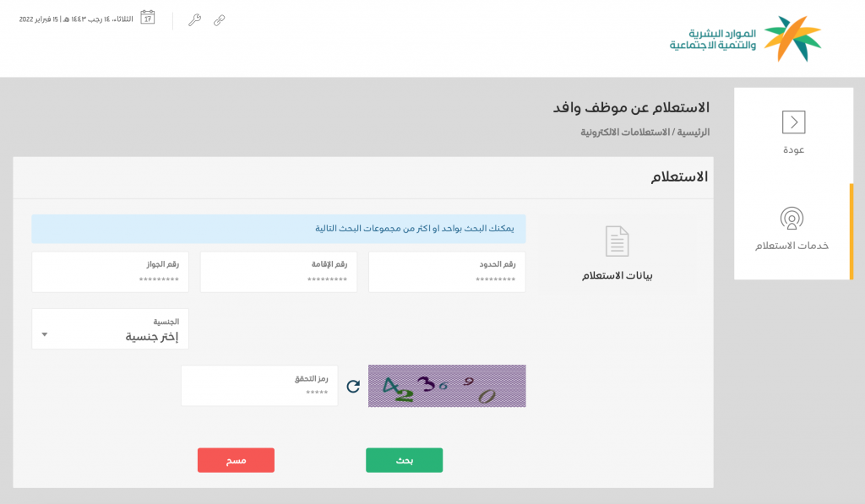Click the عودة back arrow icon
865x504 pixels.
coord(793,122)
